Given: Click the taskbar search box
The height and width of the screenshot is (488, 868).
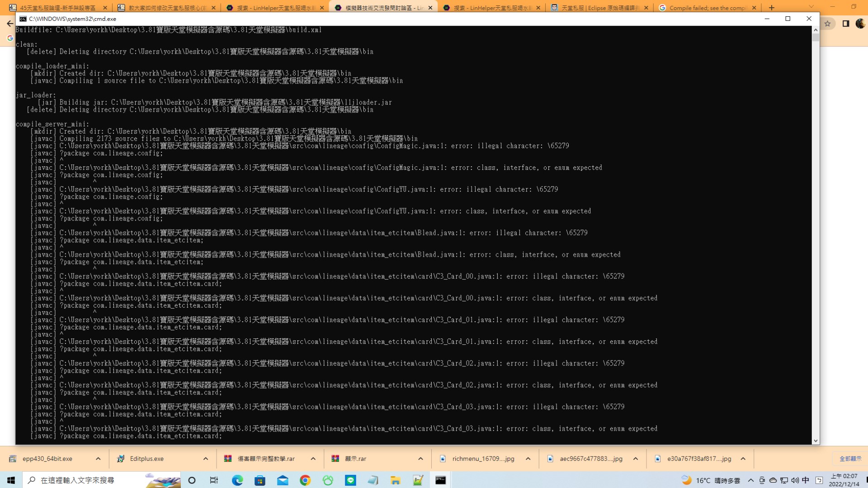Looking at the screenshot, I should 101,480.
